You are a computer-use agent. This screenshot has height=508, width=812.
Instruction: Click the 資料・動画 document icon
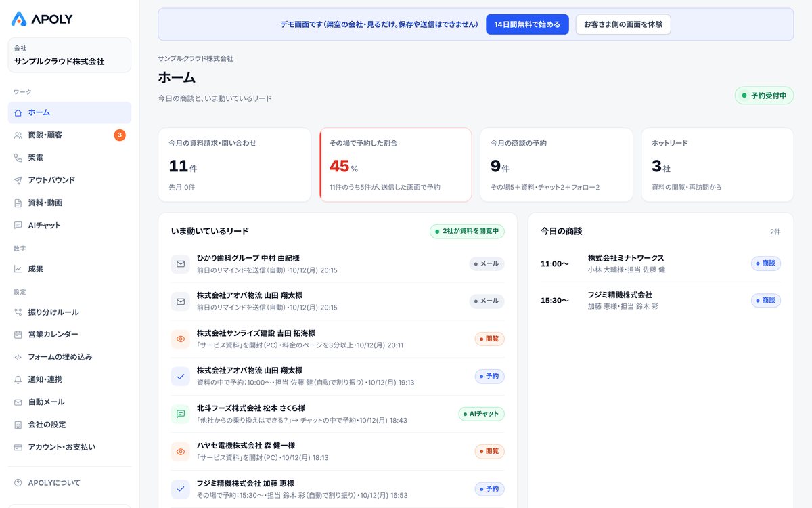click(18, 203)
